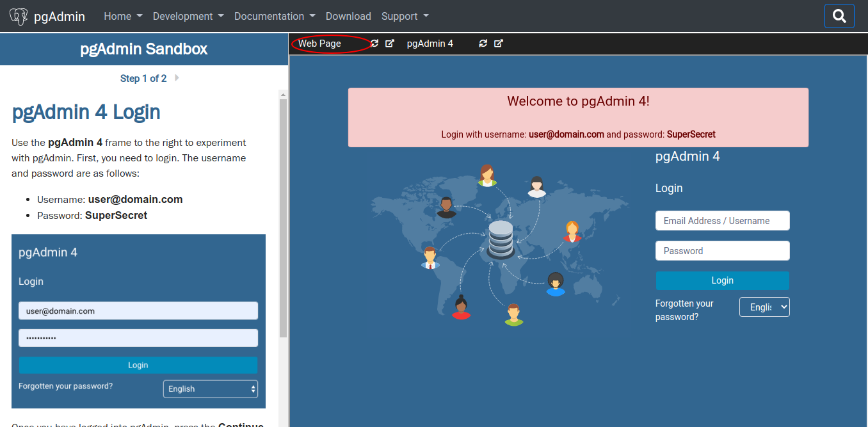Open the English language dropdown in tutorial panel
The height and width of the screenshot is (427, 868).
(210, 389)
